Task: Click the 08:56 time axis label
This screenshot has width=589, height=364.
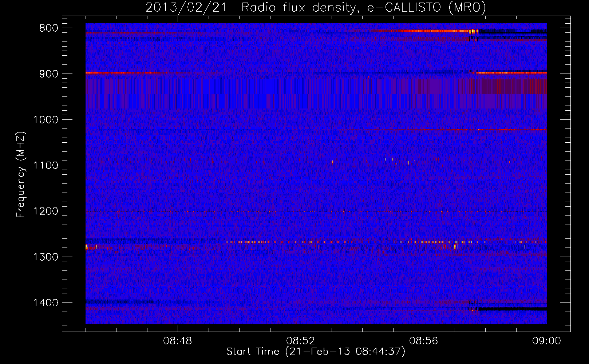Action: click(424, 341)
